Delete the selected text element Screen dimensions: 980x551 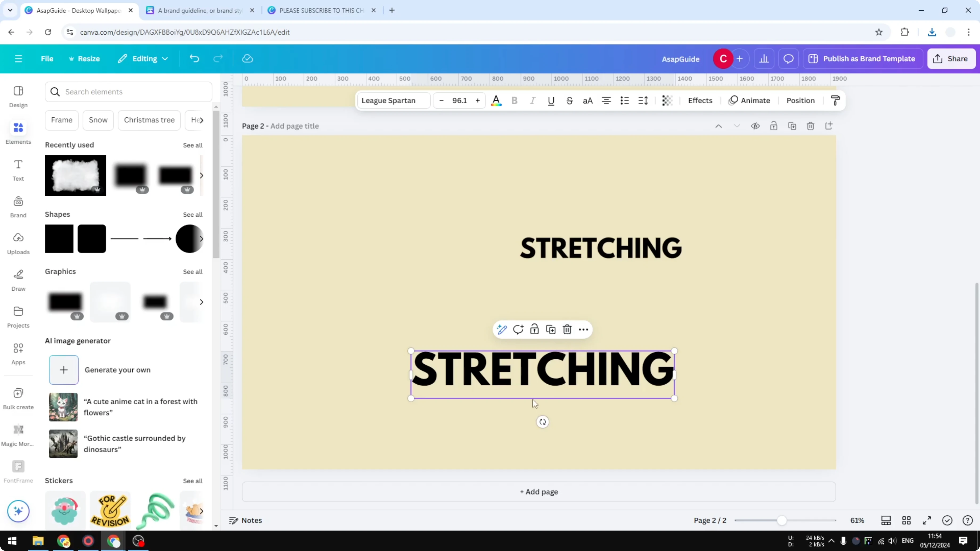(567, 329)
